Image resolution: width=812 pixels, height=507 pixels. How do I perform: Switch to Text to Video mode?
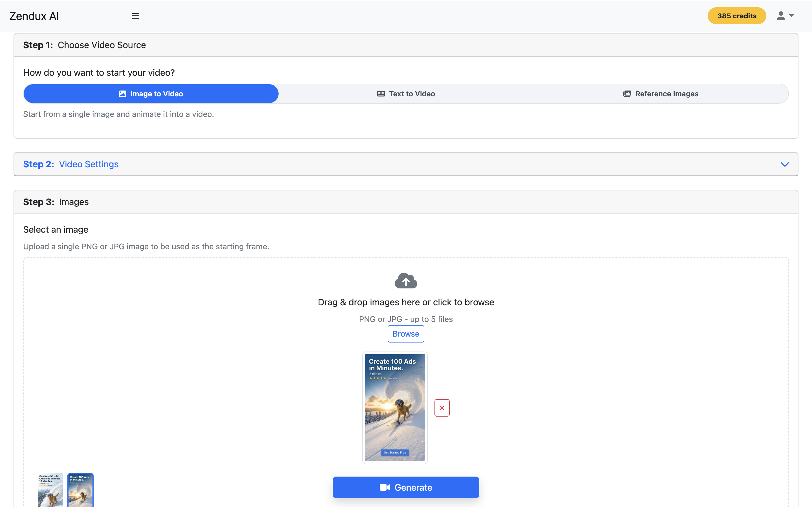click(411, 94)
